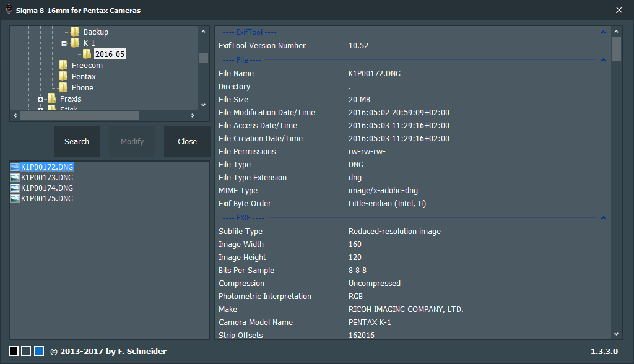Viewport: 634px width, 364px height.
Task: Click the Make value RICOH IMAGING COMPANY
Action: coord(406,310)
